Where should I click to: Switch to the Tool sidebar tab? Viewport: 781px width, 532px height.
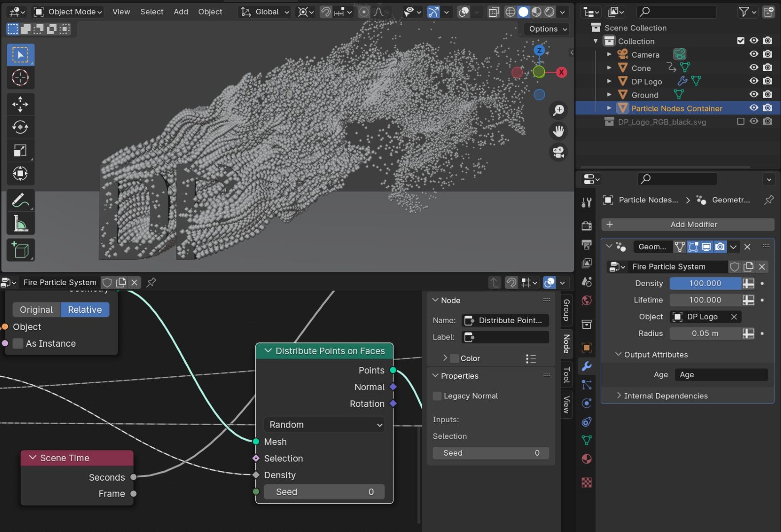(x=567, y=375)
